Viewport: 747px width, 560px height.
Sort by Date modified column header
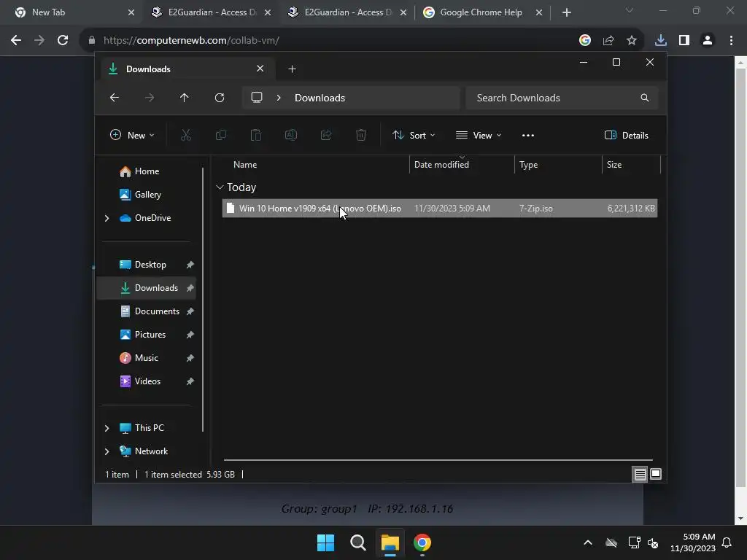[x=441, y=165]
